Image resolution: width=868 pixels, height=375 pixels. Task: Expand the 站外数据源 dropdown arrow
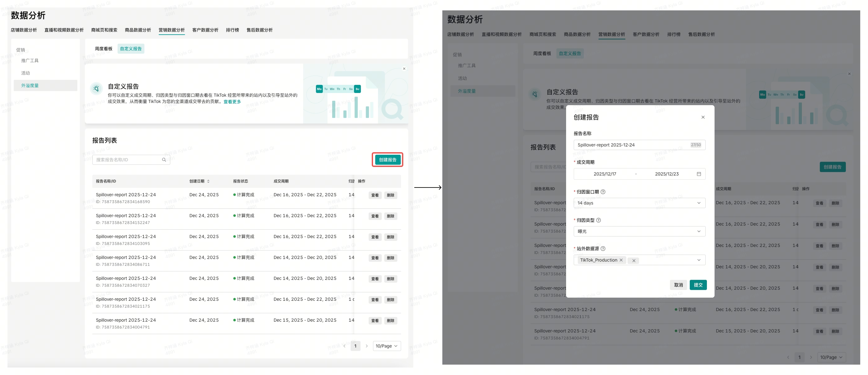pos(698,260)
